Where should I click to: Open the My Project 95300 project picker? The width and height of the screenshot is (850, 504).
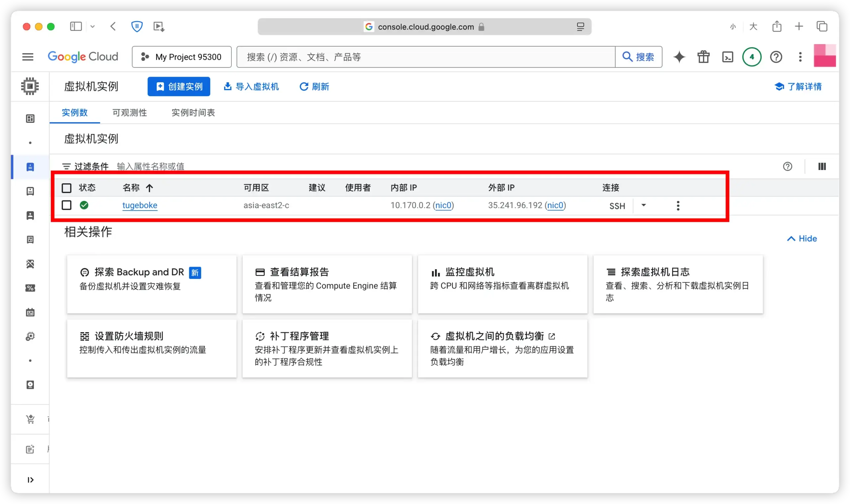click(182, 57)
